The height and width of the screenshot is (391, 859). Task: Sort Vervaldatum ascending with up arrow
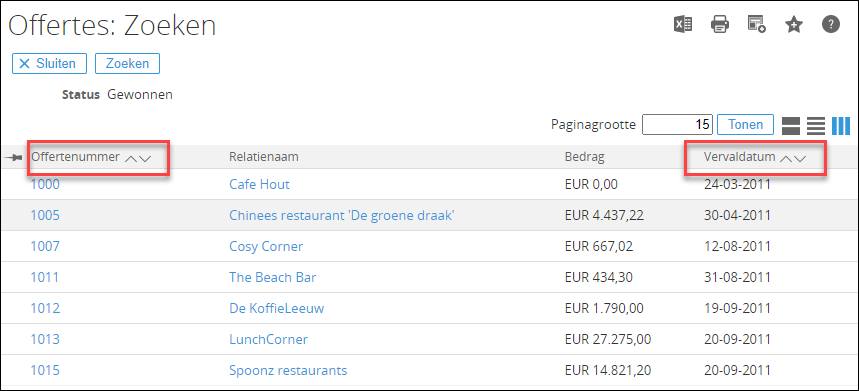786,158
